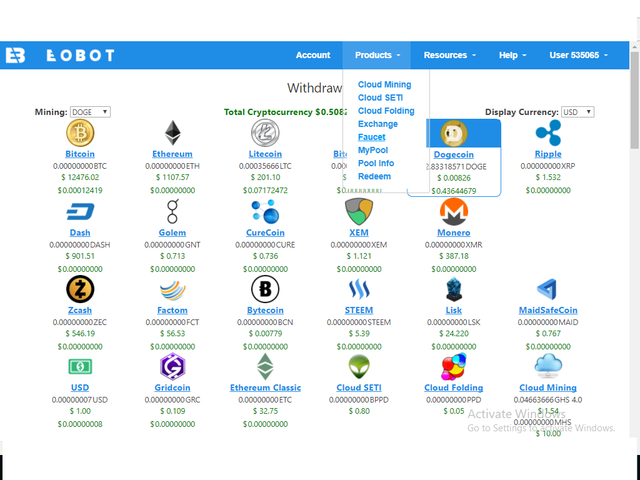Click the Monero orange icon
This screenshot has width=640, height=480.
tap(454, 211)
